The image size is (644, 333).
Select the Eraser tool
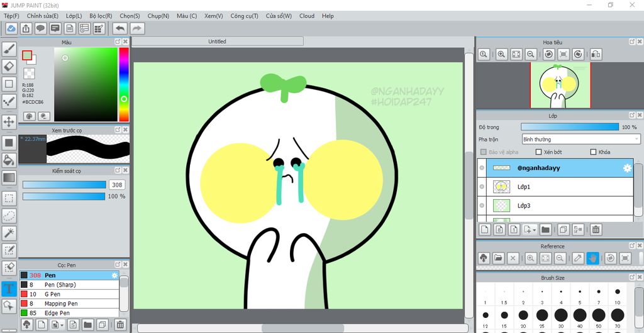click(9, 66)
